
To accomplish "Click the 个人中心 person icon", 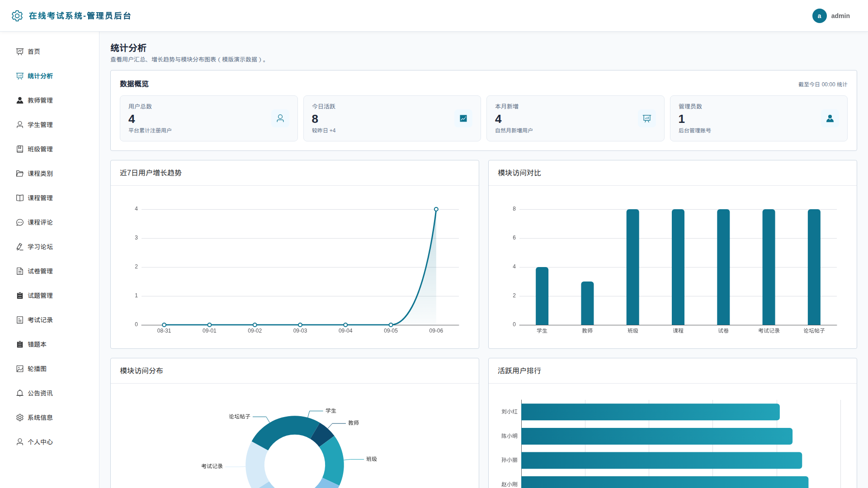I will tap(20, 442).
